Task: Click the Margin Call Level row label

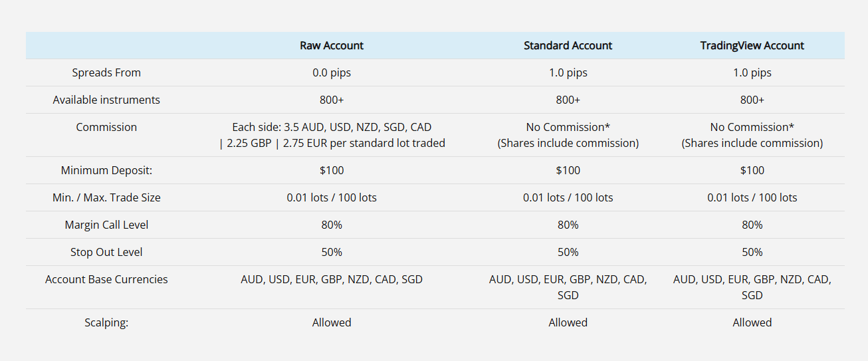Action: (x=106, y=225)
